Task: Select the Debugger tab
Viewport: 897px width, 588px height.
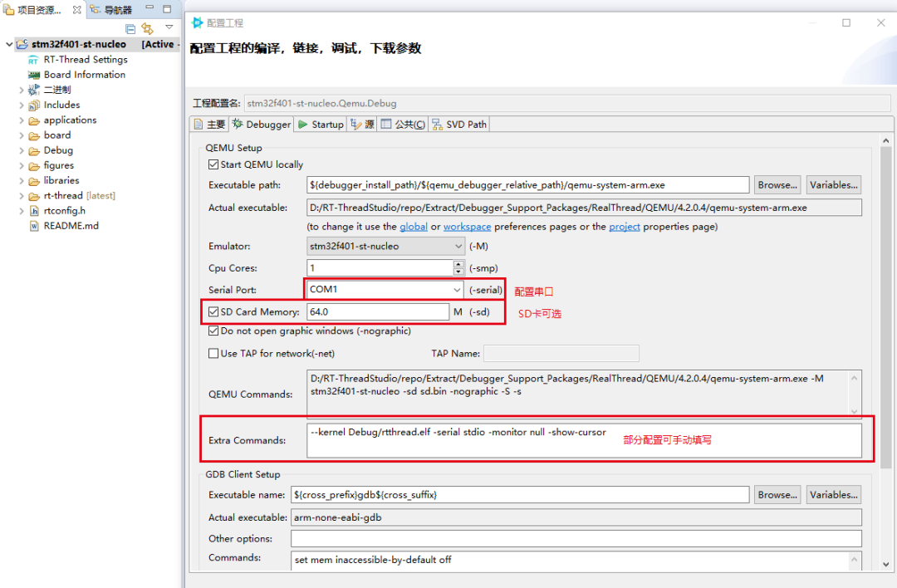Action: pyautogui.click(x=262, y=124)
